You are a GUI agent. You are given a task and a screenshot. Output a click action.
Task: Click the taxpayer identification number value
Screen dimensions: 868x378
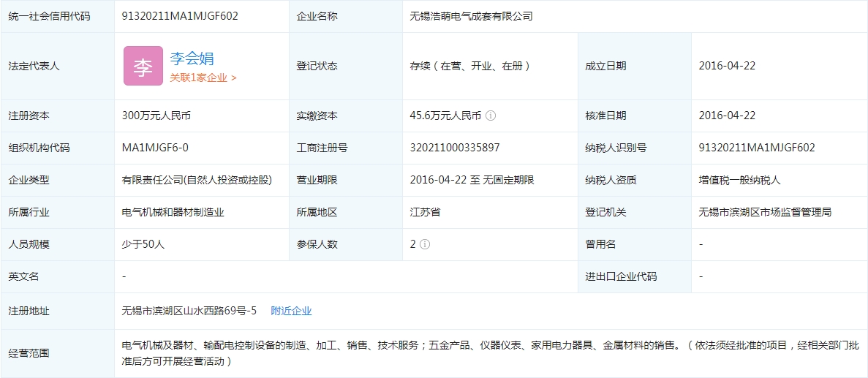click(x=757, y=148)
